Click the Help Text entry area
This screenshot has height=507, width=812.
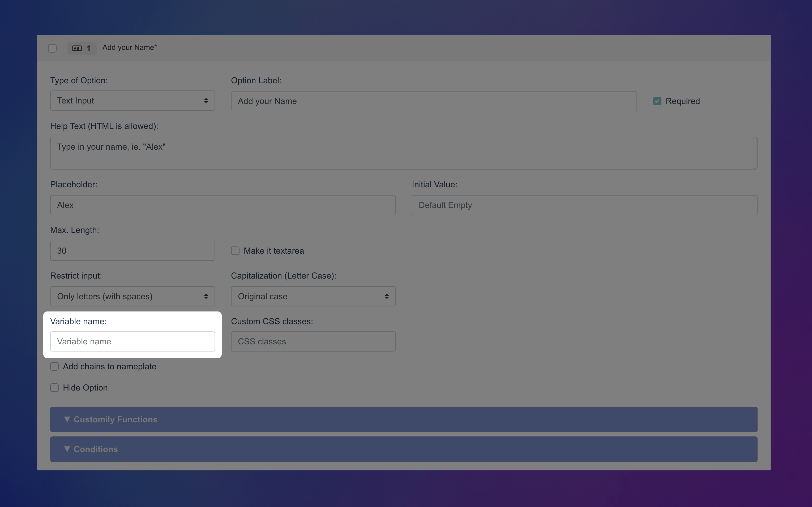403,153
